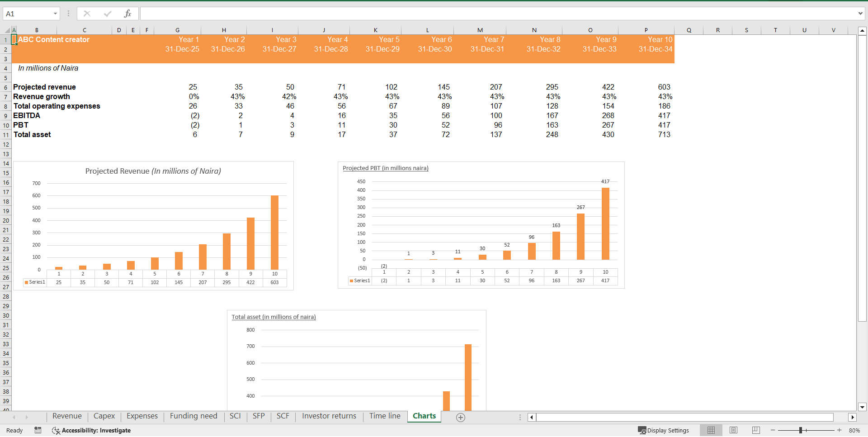This screenshot has width=868, height=437.
Task: Zoom in with plus button
Action: (840, 430)
